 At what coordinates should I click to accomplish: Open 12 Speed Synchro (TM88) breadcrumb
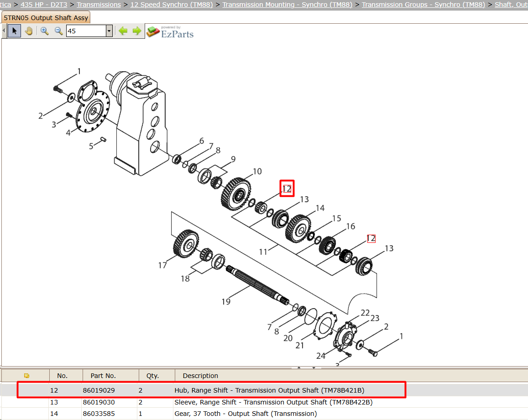172,5
